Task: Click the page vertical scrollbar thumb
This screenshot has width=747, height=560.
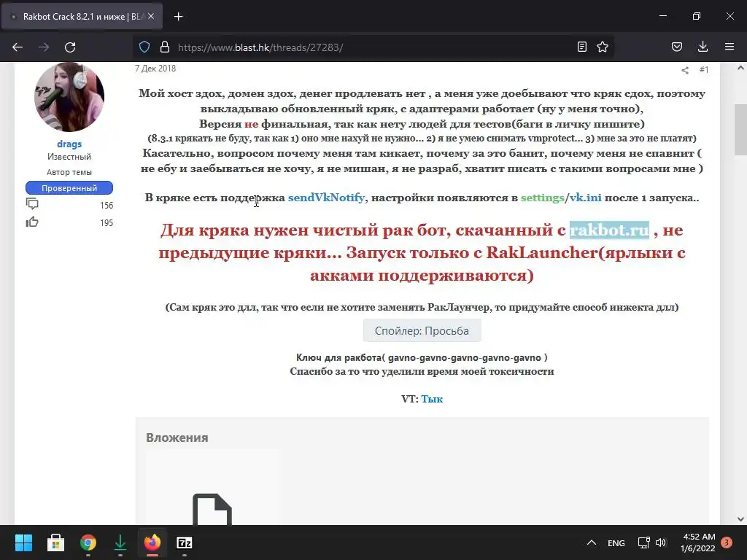Action: tap(740, 130)
